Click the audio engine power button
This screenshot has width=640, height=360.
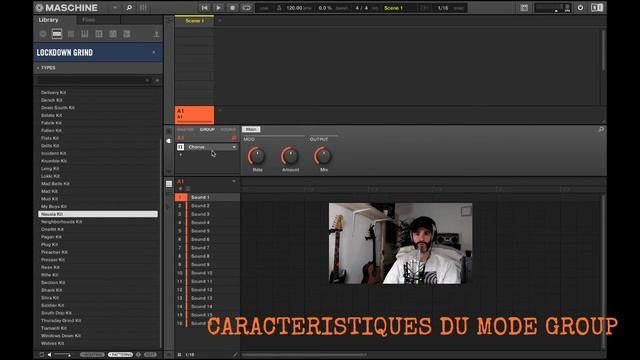coord(580,8)
